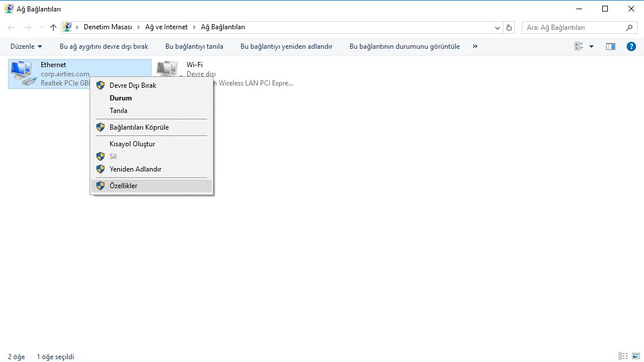Open the Düzenle dropdown menu
Viewport: 644px width, 362px height.
(26, 46)
